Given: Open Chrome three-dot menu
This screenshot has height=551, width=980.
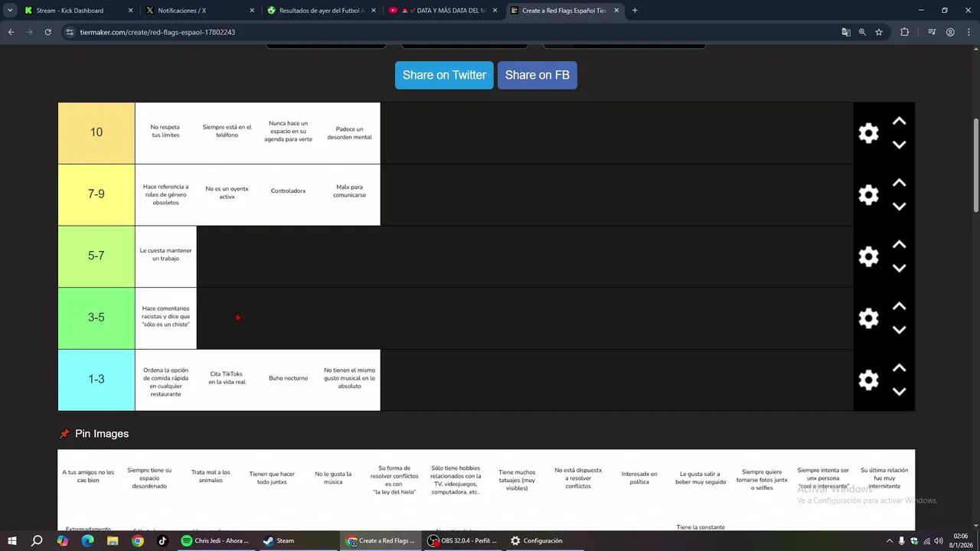Looking at the screenshot, I should tap(968, 32).
